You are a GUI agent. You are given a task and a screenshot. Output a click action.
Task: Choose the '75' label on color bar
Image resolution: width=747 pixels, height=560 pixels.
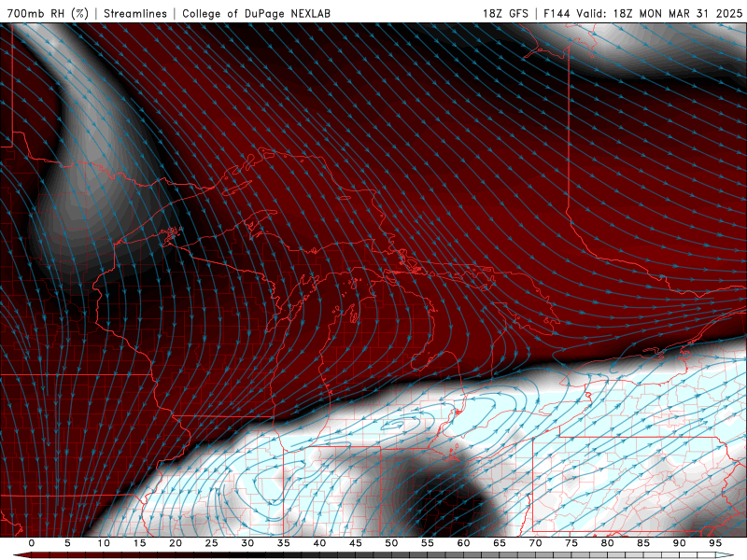(x=571, y=543)
